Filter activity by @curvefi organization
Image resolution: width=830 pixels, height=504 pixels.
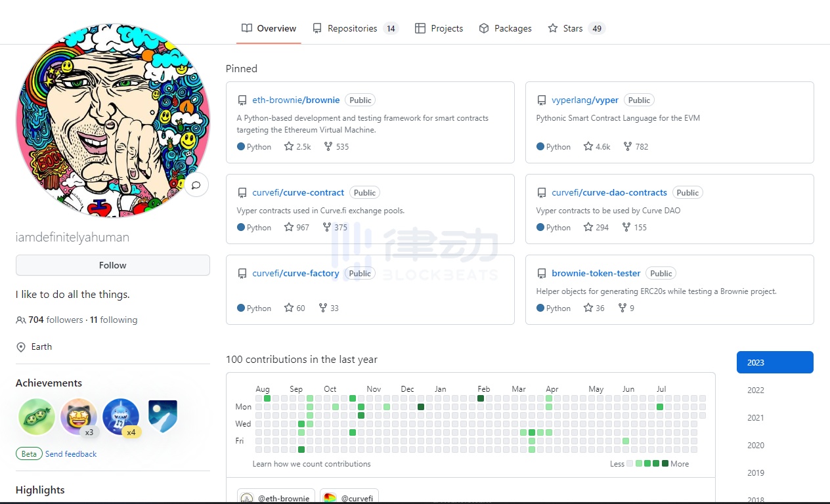[x=349, y=498]
